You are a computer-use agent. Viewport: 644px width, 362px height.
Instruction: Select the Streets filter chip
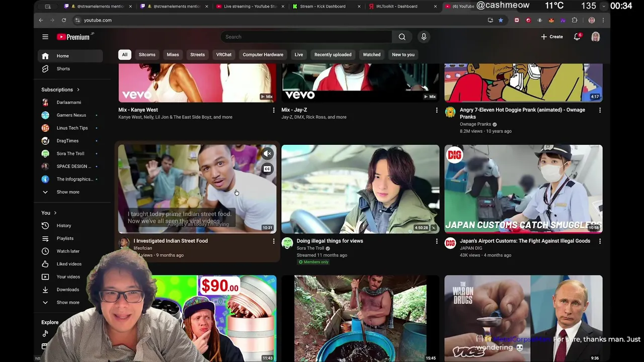click(197, 54)
